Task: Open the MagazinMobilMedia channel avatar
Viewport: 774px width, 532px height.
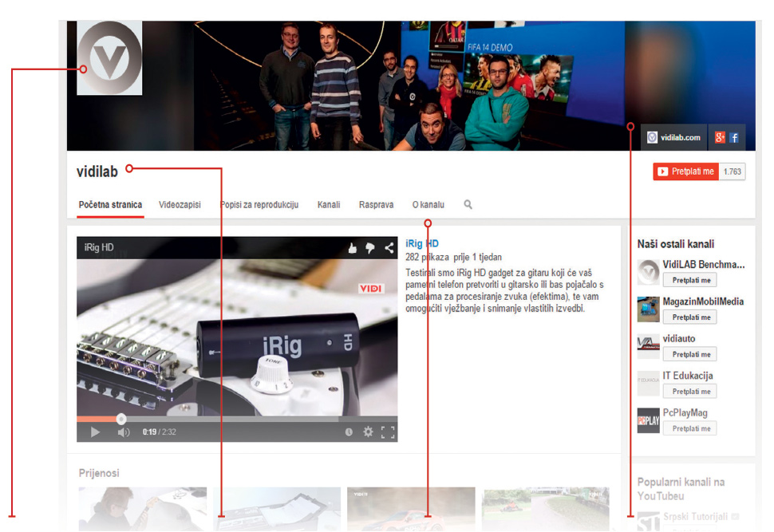Action: (648, 309)
